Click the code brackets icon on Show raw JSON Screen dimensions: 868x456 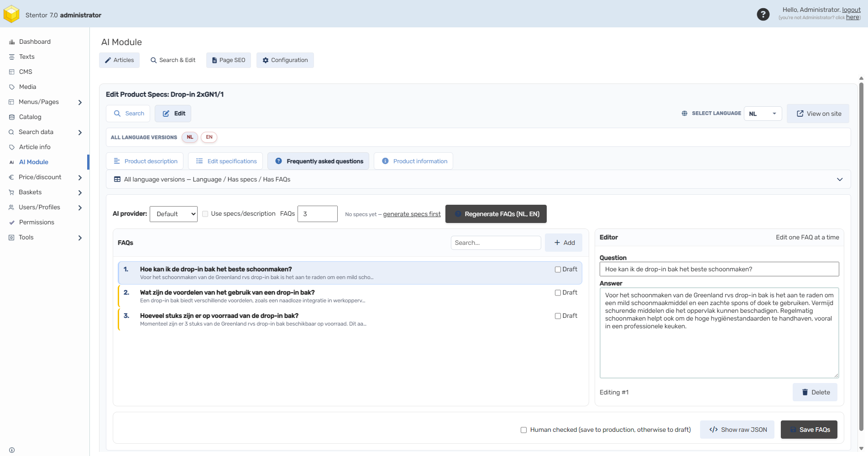(713, 430)
